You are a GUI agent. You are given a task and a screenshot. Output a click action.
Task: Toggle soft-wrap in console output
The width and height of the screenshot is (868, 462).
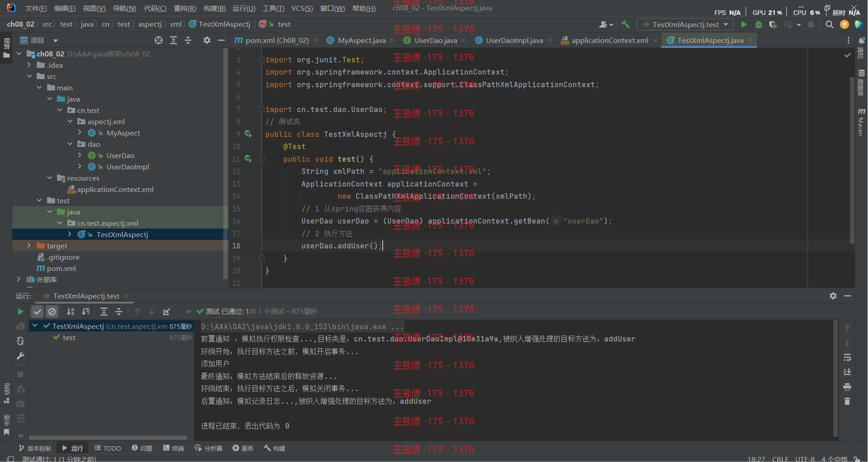[847, 357]
